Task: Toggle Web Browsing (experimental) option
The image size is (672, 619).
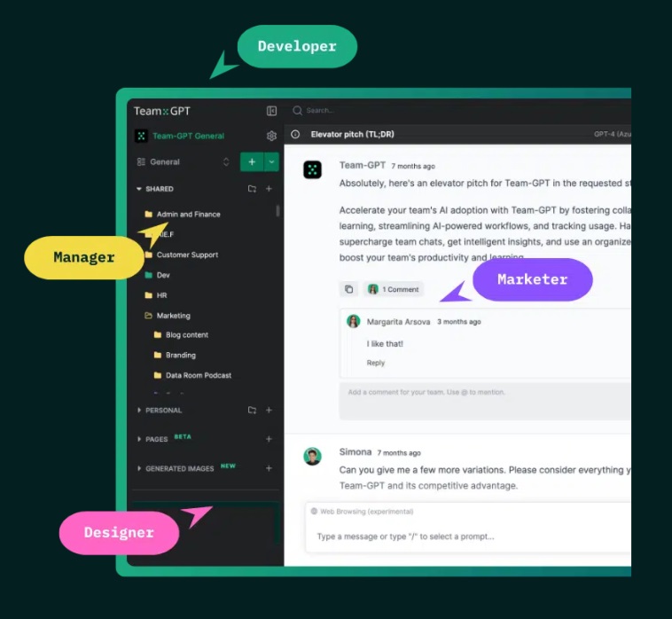Action: 362,512
